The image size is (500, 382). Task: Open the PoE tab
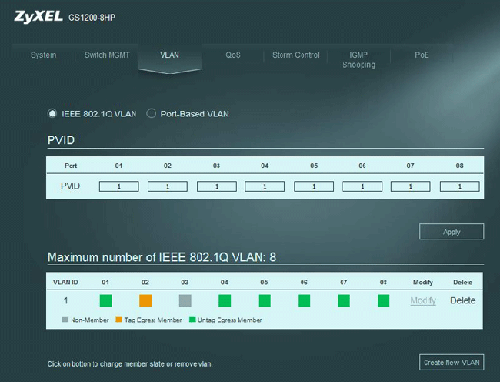pyautogui.click(x=421, y=55)
